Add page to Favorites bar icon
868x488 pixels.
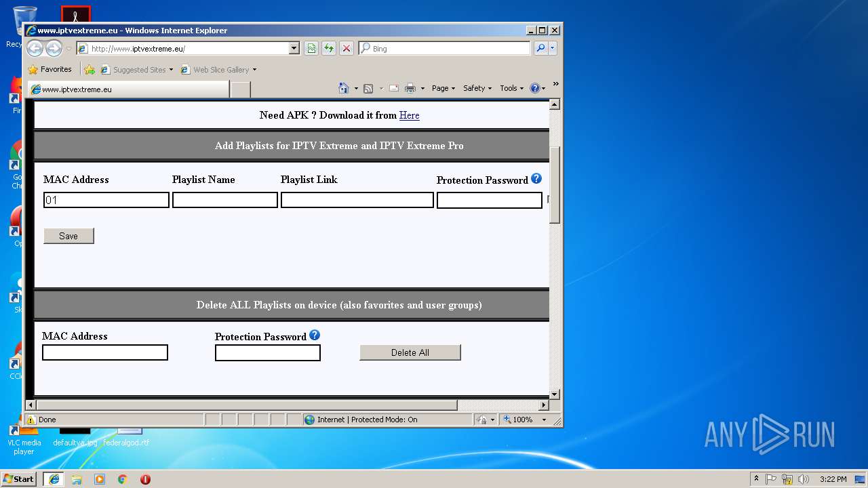pos(89,69)
